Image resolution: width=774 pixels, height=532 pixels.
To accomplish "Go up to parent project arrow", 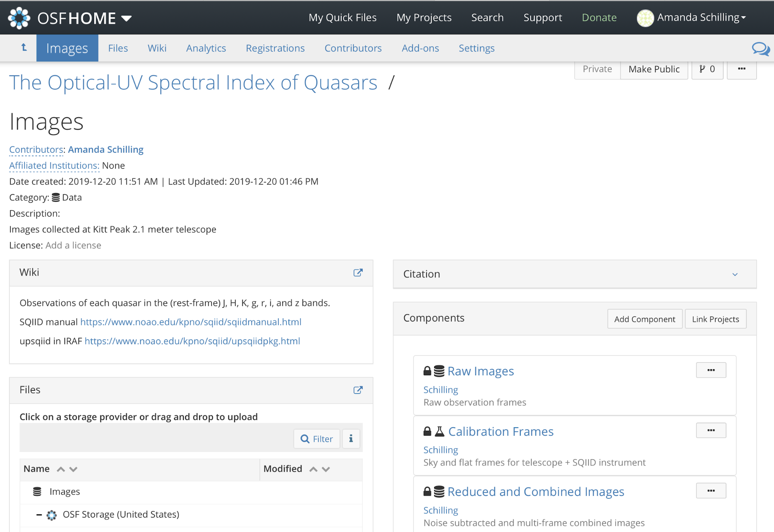I will click(24, 48).
